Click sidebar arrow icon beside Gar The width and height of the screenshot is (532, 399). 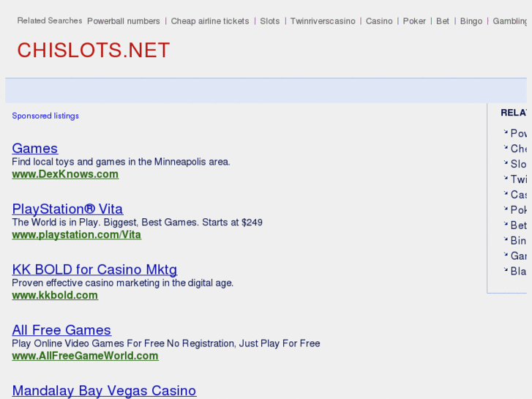pos(506,254)
